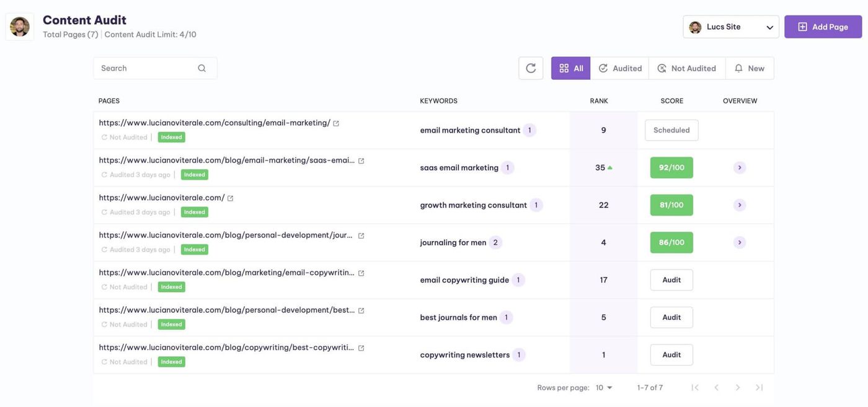The height and width of the screenshot is (407, 868).
Task: Open consulting/email-marketing page URL link
Action: (215, 123)
